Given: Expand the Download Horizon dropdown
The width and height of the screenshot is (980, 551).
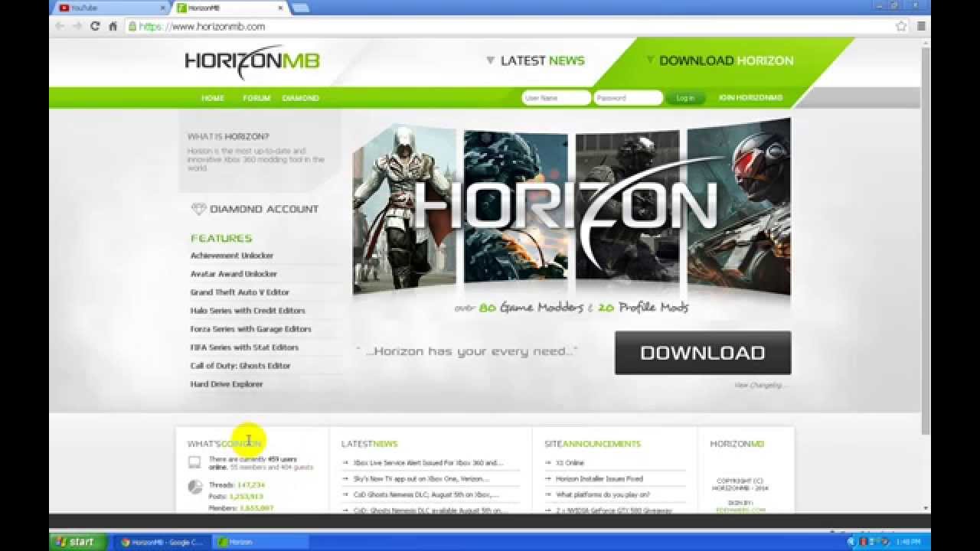Looking at the screenshot, I should point(720,60).
